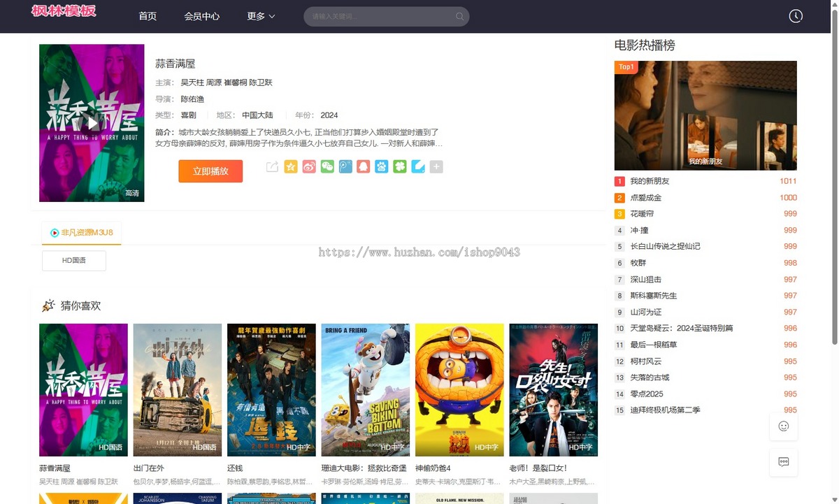Open actor 吴天柱 link

192,82
